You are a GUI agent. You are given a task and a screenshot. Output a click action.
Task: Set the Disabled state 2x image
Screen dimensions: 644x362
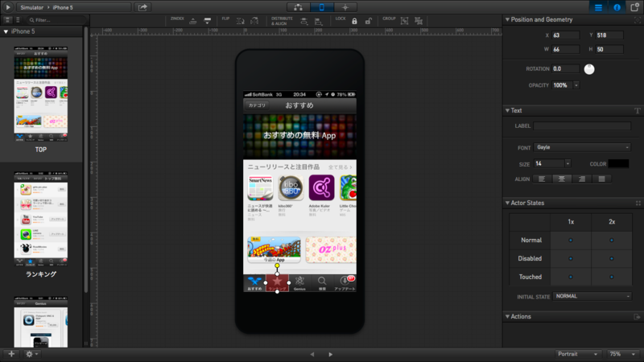(612, 258)
